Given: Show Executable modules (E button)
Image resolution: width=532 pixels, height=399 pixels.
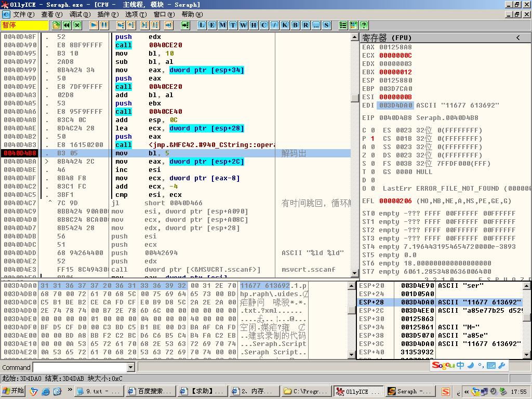Looking at the screenshot, I should pyautogui.click(x=212, y=25).
